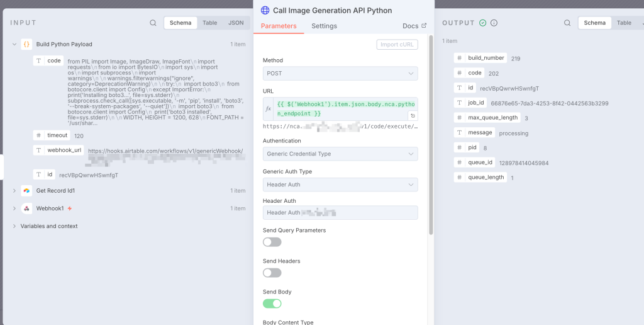The width and height of the screenshot is (644, 325).
Task: Click the search icon in the OUTPUT panel
Action: point(567,23)
